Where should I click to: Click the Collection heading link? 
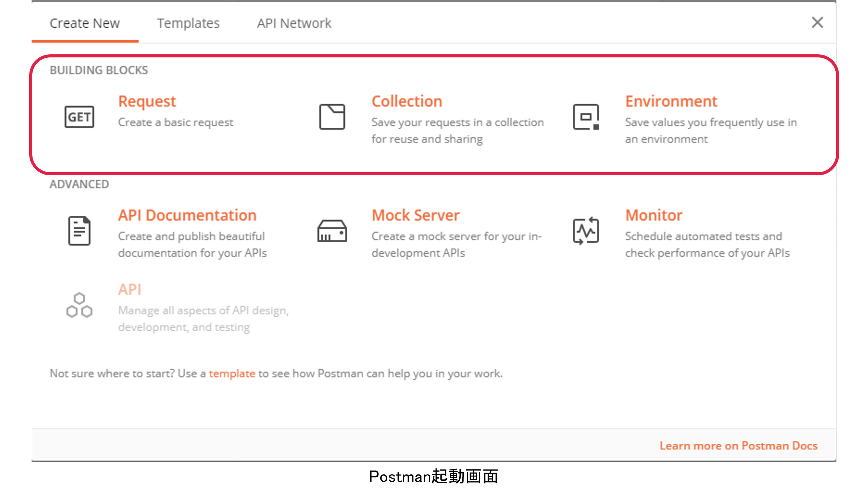click(407, 101)
